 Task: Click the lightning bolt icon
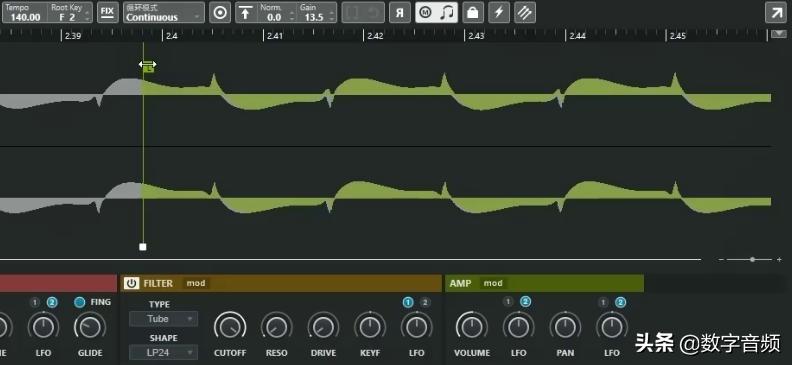[499, 13]
